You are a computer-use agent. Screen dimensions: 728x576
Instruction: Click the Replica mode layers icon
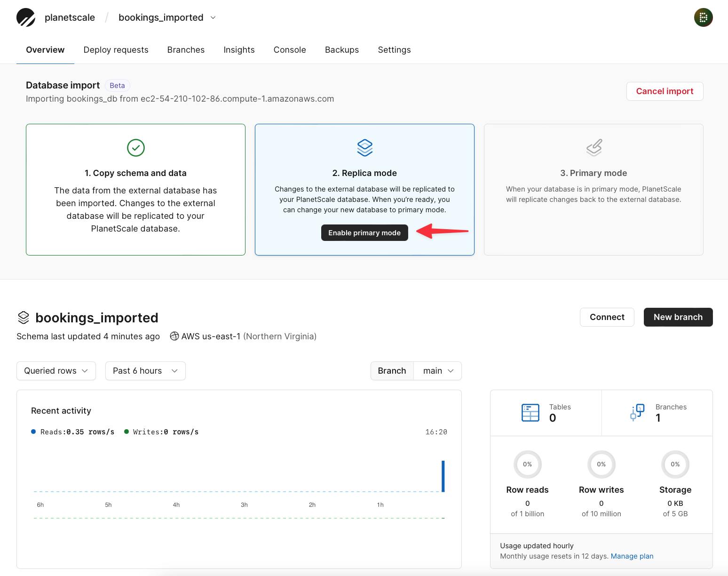[x=364, y=148]
